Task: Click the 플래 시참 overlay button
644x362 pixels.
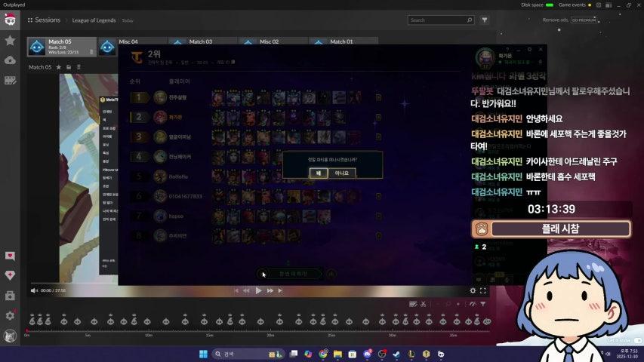Action: click(551, 229)
